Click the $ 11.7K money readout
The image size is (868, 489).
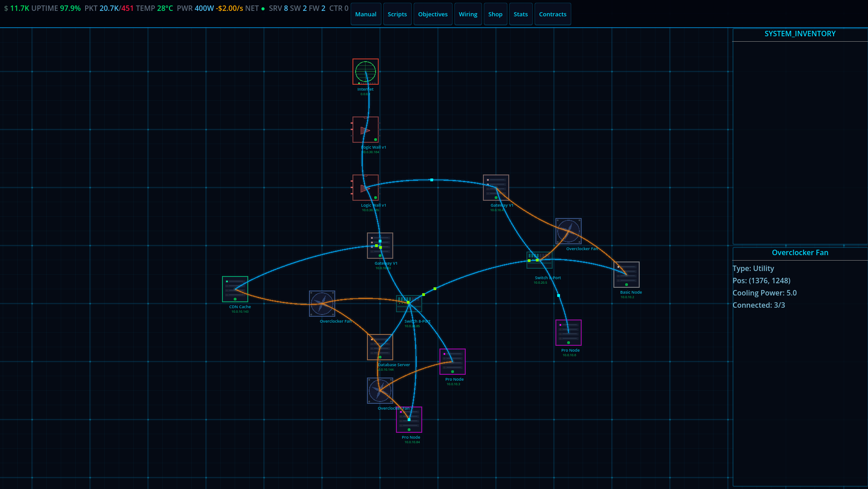(17, 8)
